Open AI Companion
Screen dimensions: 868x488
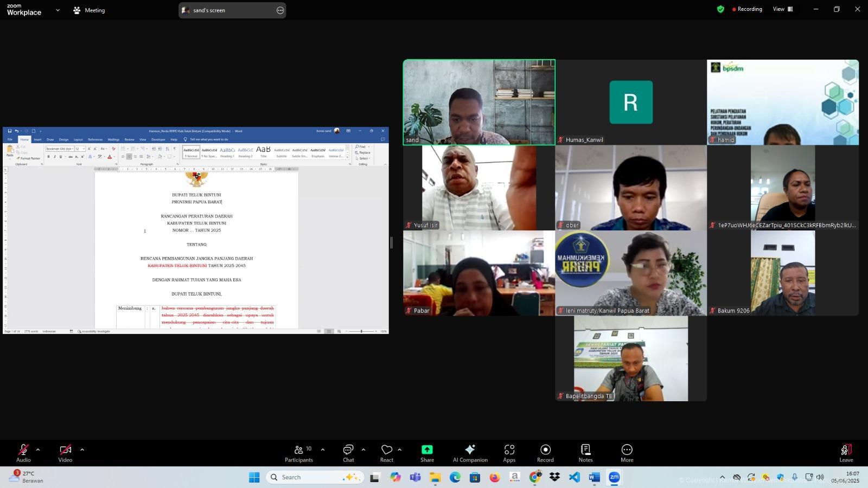point(470,453)
